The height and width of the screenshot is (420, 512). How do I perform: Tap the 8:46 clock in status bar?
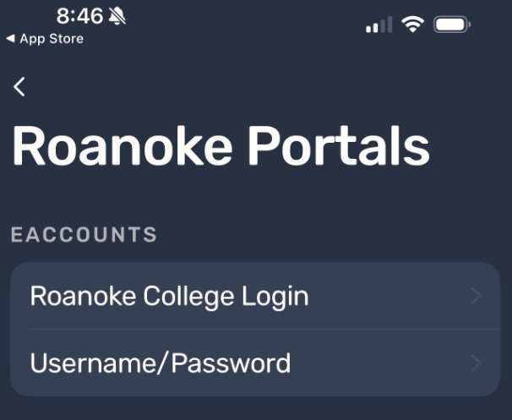point(79,16)
